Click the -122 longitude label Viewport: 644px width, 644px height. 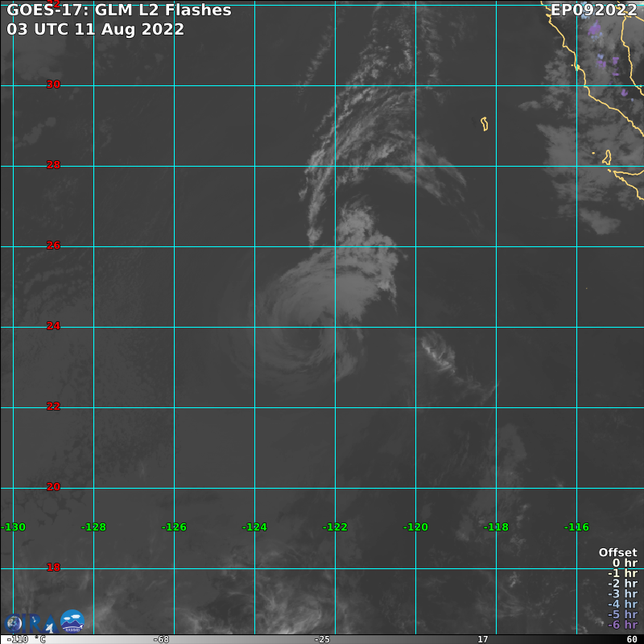coord(335,527)
